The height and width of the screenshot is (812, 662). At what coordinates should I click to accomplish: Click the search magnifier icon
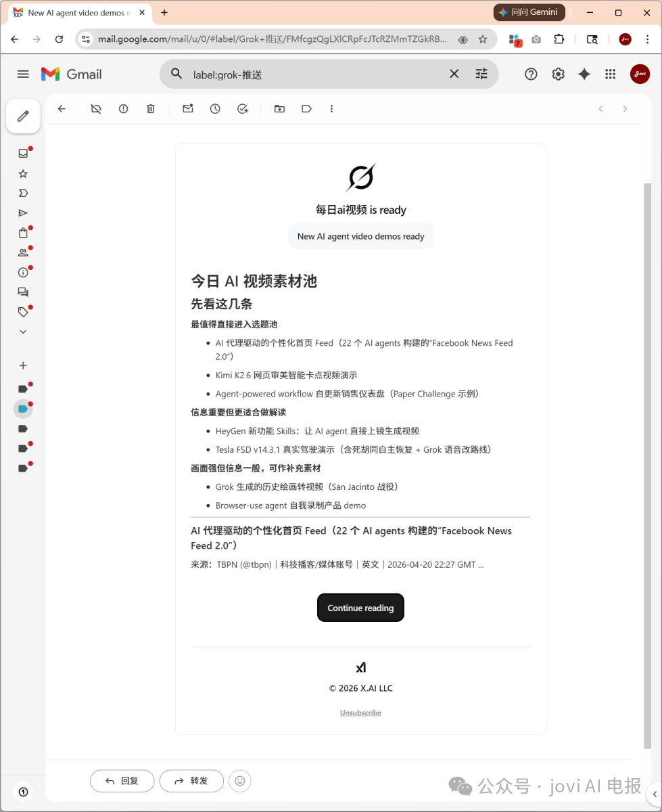click(x=176, y=74)
